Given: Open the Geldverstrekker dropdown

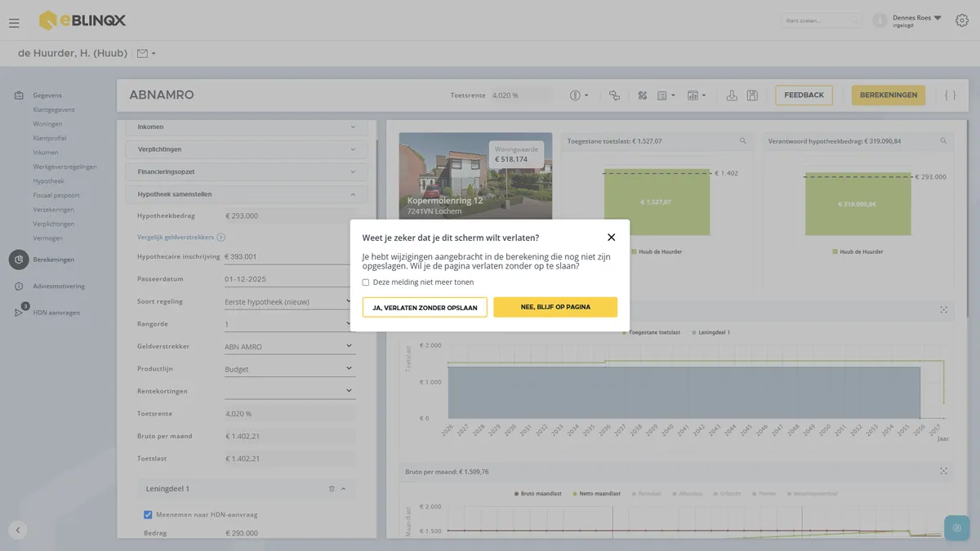Looking at the screenshot, I should pos(290,347).
